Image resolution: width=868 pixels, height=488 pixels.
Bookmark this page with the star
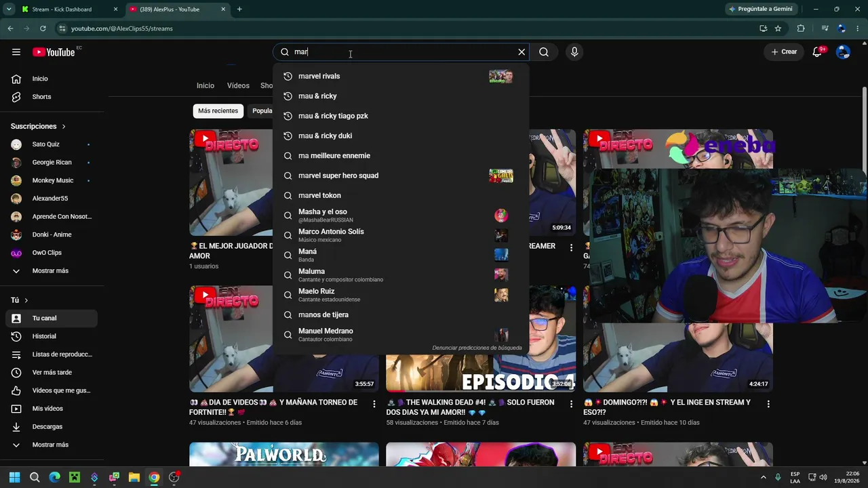778,28
